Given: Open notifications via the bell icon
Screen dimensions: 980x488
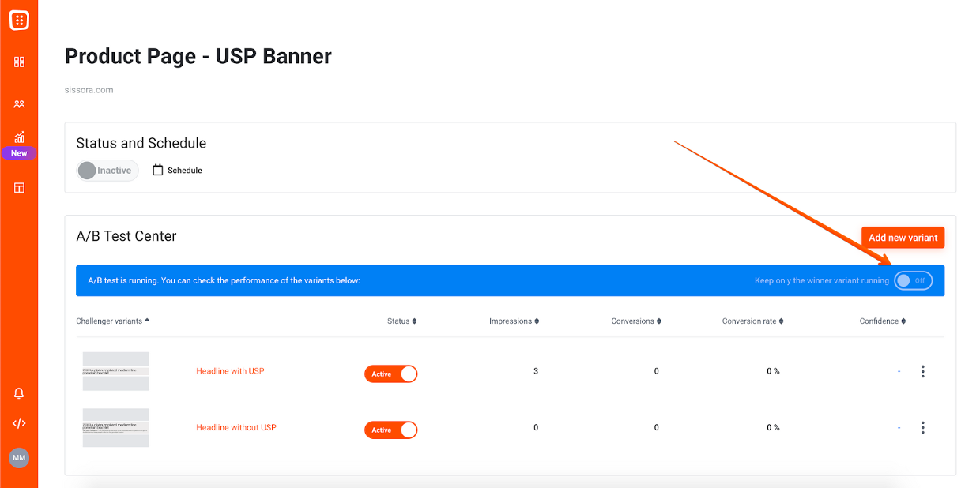Looking at the screenshot, I should (19, 392).
